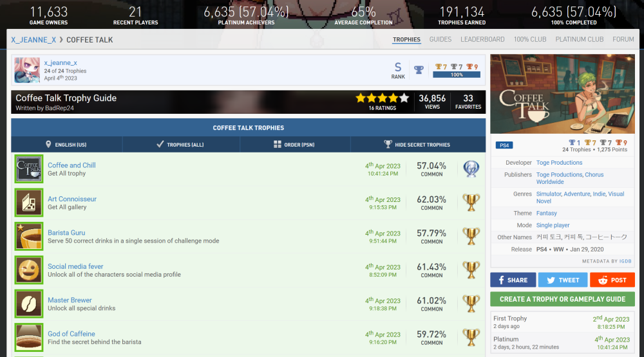Click the Barista Guru coffee cup icon
This screenshot has height=357, width=644.
coord(28,236)
